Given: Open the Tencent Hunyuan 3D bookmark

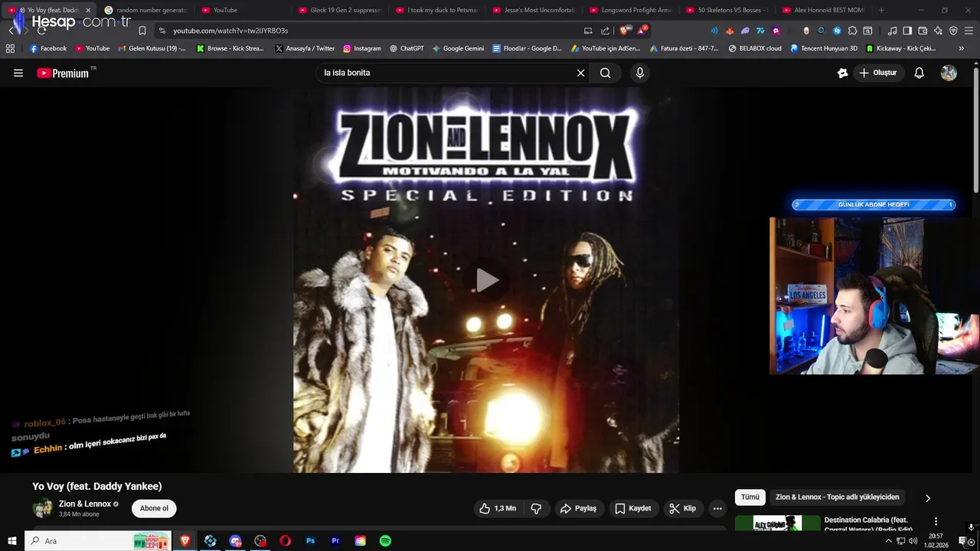Looking at the screenshot, I should click(x=824, y=48).
